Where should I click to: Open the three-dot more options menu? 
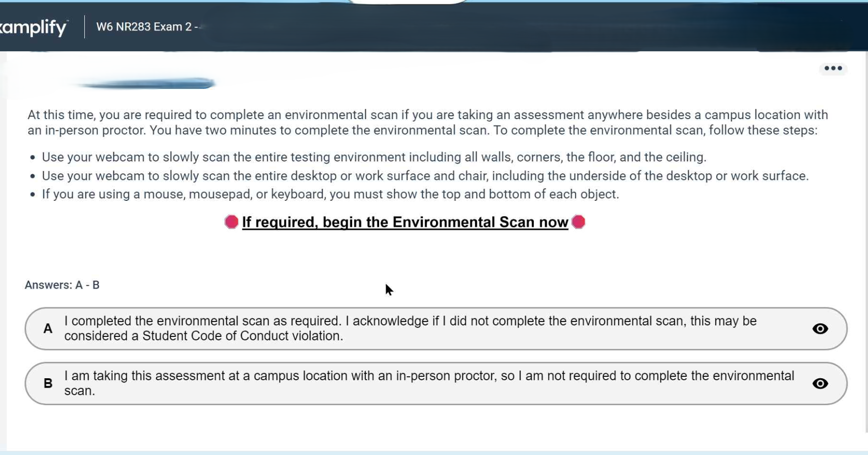[833, 68]
